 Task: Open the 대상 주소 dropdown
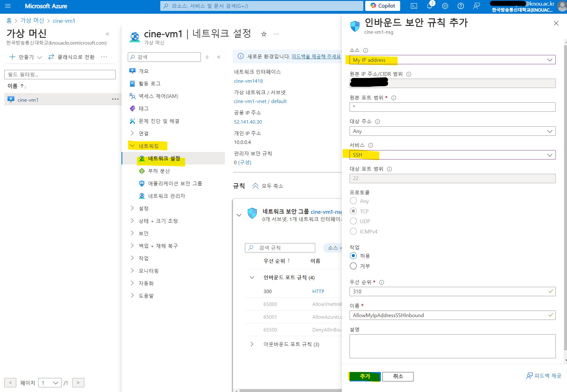click(452, 131)
